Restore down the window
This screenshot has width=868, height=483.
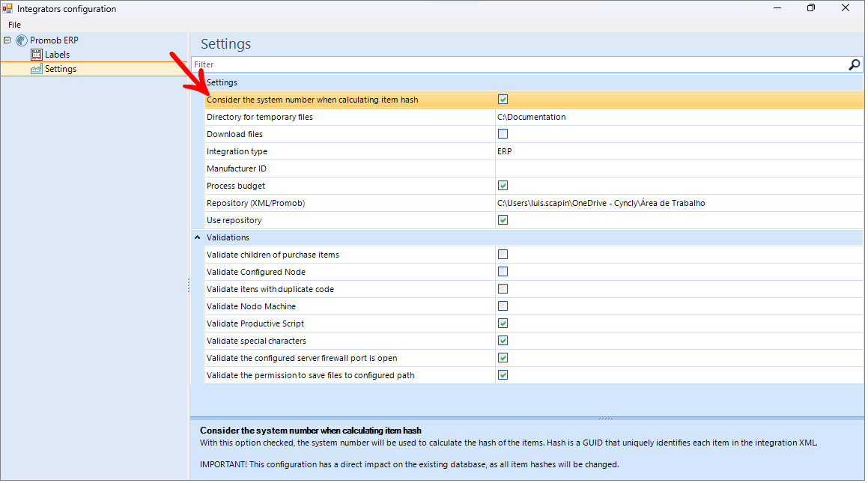[811, 7]
